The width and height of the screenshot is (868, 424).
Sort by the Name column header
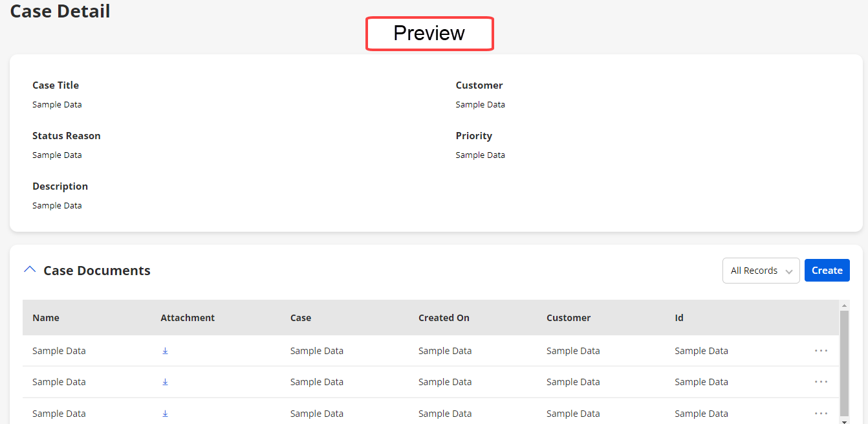coord(46,318)
